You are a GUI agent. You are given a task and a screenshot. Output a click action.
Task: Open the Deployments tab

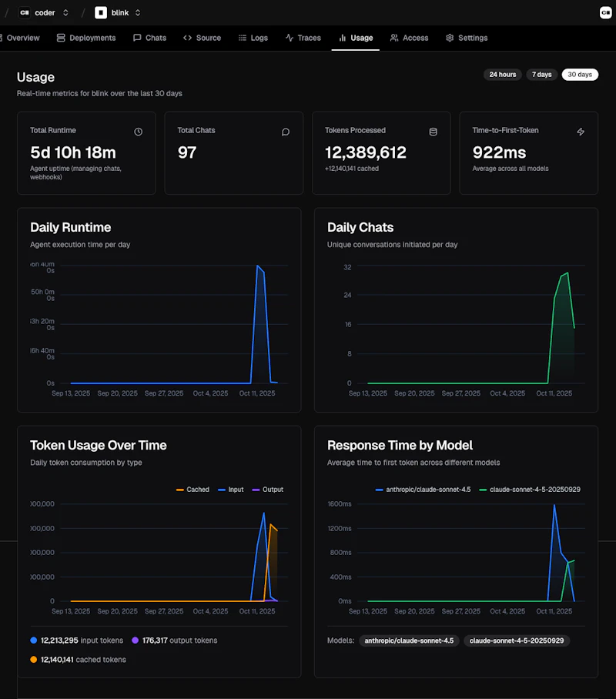coord(86,38)
